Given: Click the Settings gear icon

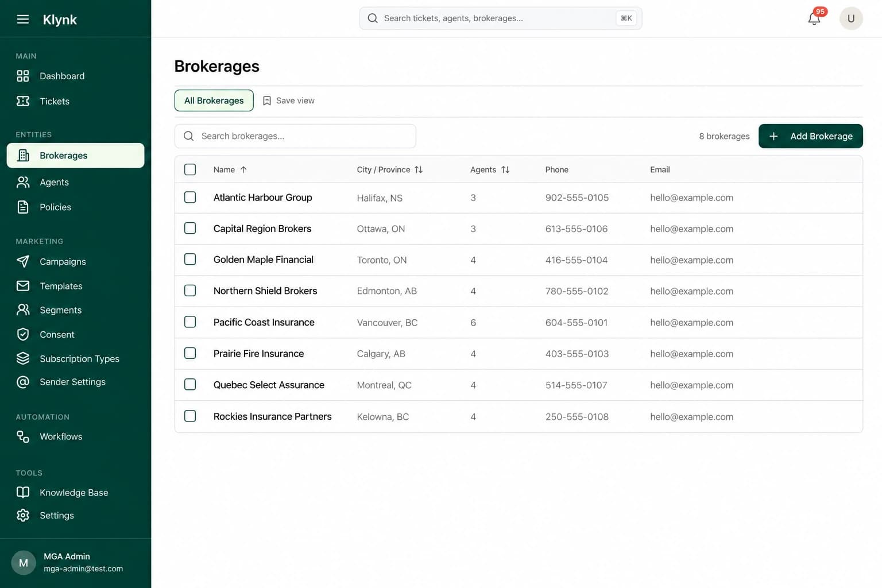Looking at the screenshot, I should [23, 515].
